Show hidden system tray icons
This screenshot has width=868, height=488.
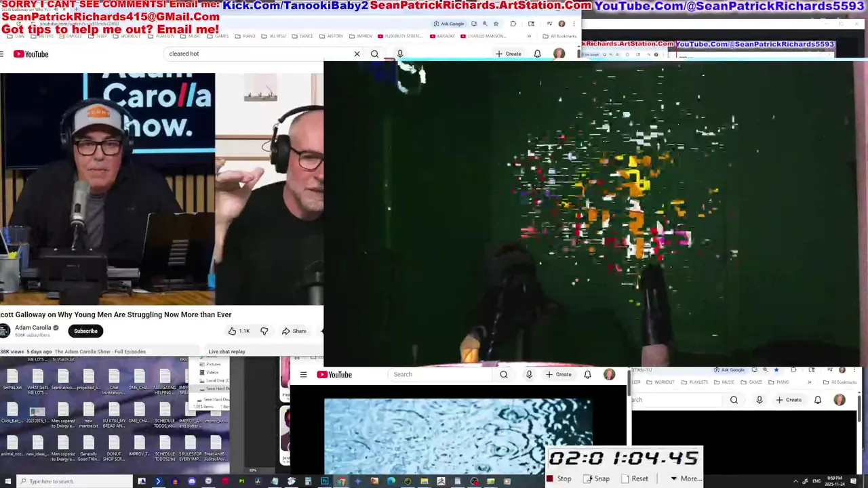tap(796, 481)
